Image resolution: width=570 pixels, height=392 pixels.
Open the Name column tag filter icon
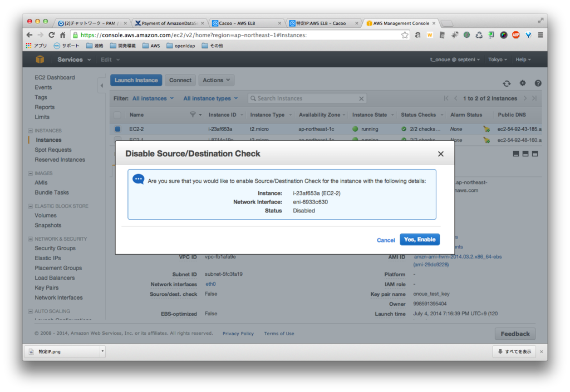[193, 115]
